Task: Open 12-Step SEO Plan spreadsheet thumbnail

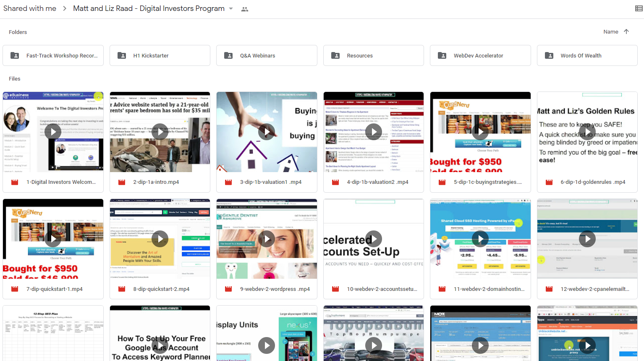Action: pos(53,333)
